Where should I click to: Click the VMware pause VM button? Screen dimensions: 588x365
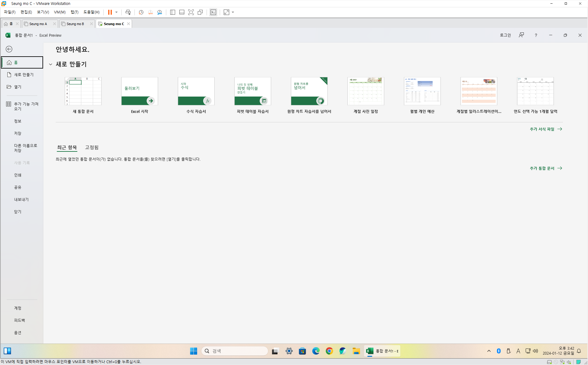pyautogui.click(x=110, y=12)
